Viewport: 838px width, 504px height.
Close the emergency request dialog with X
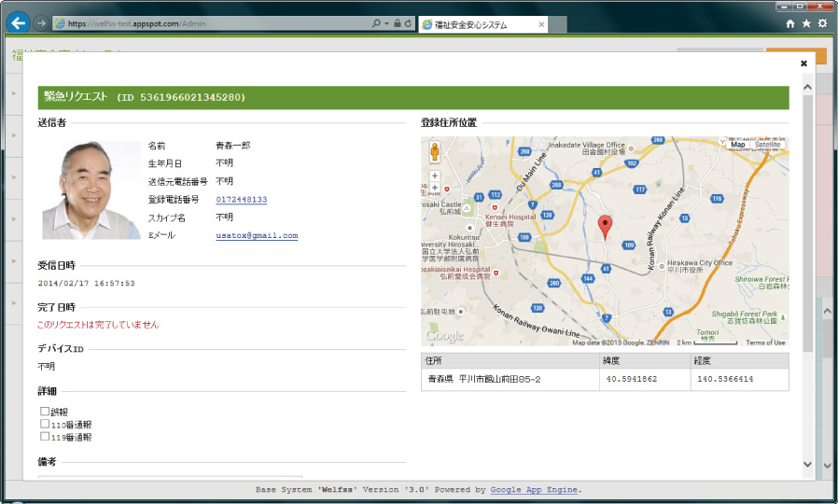click(803, 63)
